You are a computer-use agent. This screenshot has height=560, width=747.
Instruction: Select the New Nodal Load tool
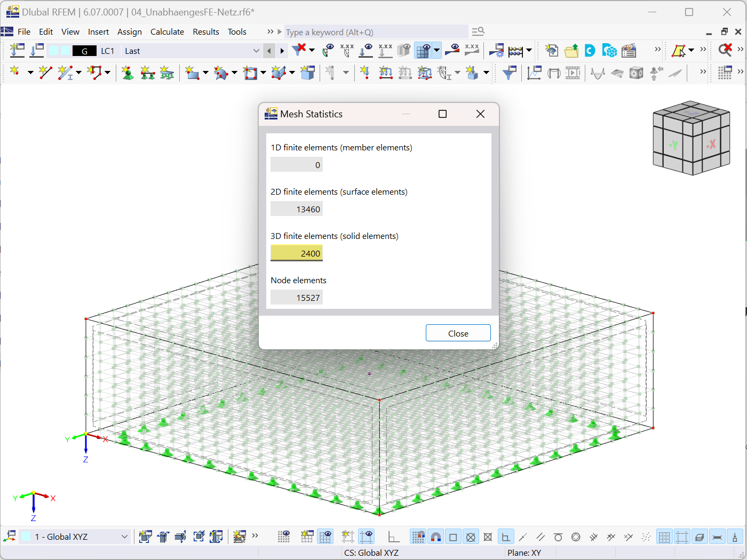click(364, 73)
